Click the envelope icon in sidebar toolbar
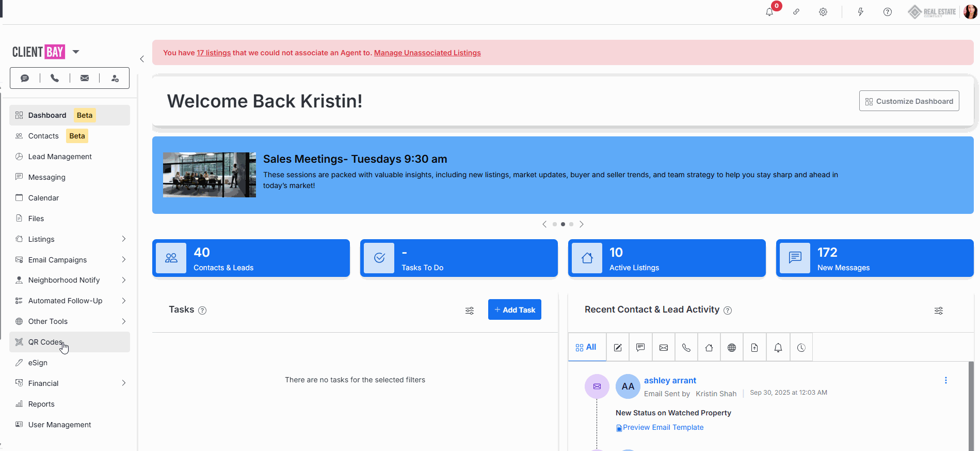This screenshot has width=980, height=451. click(85, 78)
